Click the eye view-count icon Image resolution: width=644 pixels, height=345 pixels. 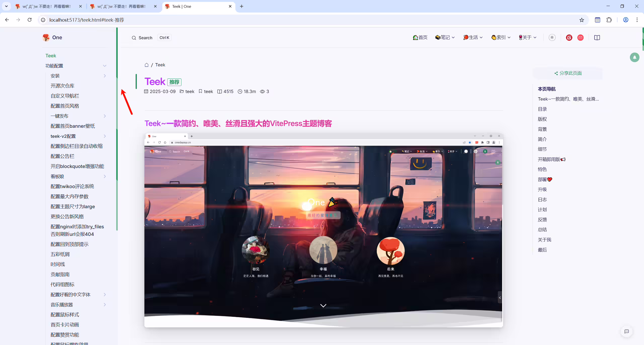[x=262, y=92]
